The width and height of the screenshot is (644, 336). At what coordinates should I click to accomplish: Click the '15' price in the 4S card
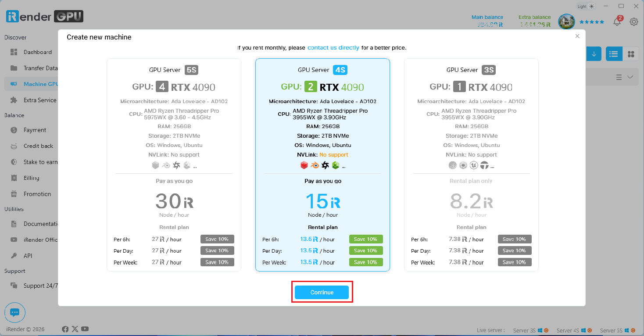point(317,201)
